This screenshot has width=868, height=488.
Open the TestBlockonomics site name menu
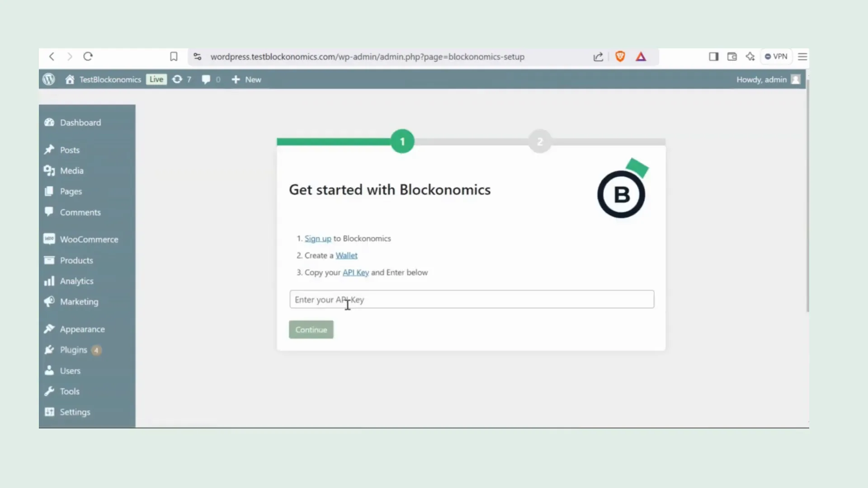110,80
